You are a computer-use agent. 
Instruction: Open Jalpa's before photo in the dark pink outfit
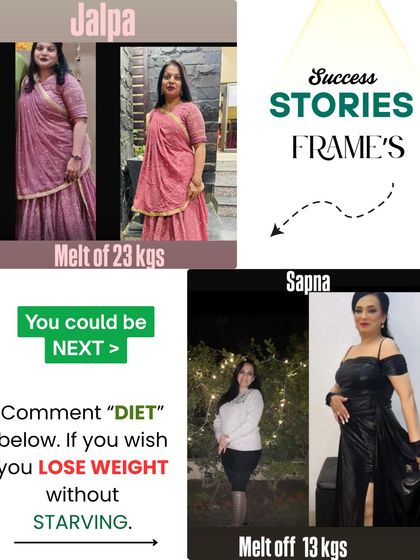pos(55,141)
